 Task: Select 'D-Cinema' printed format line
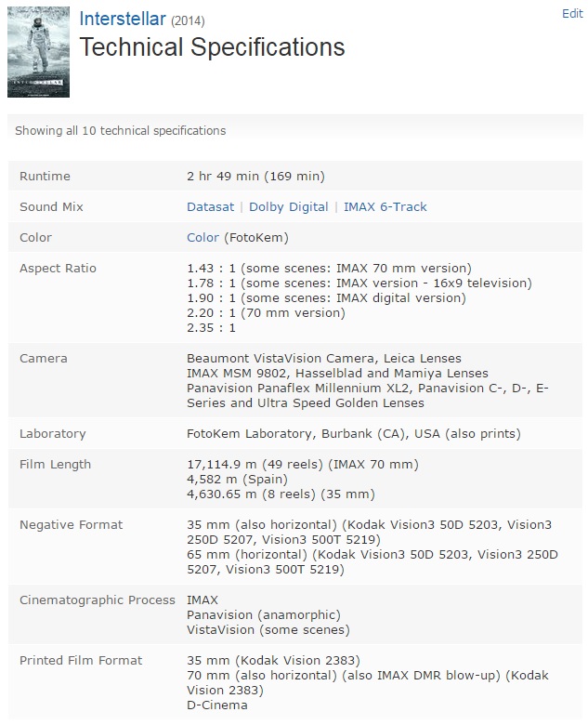[216, 705]
